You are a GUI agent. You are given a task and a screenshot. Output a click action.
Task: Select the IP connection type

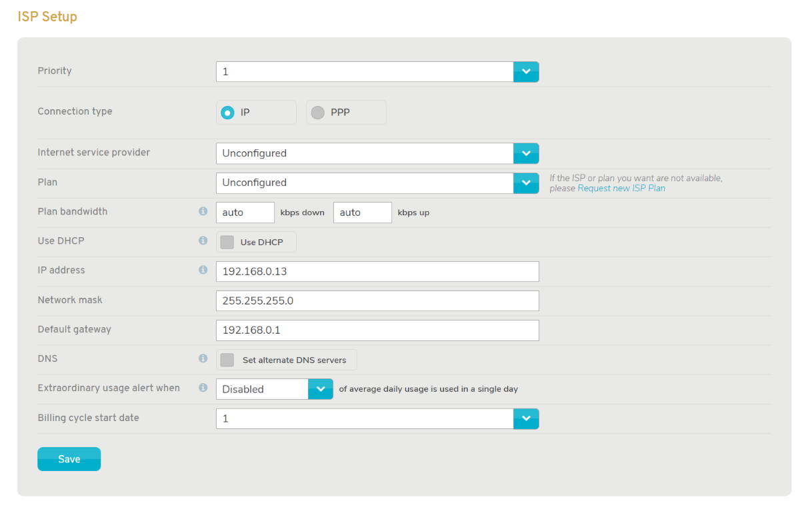[228, 113]
